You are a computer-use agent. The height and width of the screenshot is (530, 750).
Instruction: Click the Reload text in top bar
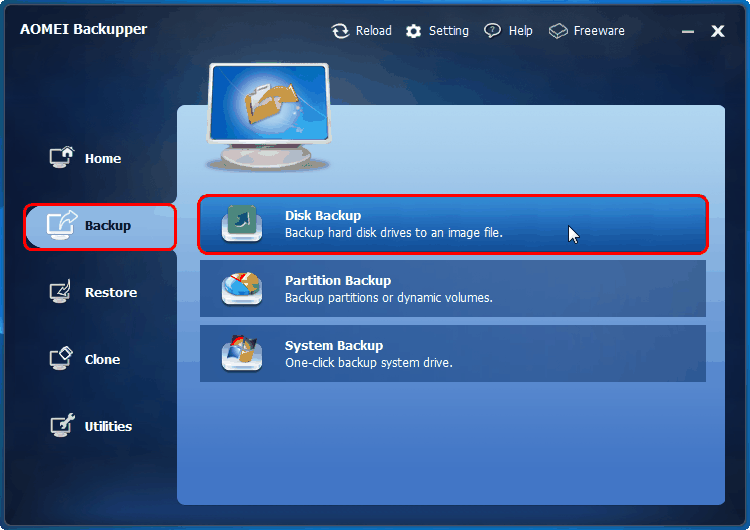(x=374, y=31)
